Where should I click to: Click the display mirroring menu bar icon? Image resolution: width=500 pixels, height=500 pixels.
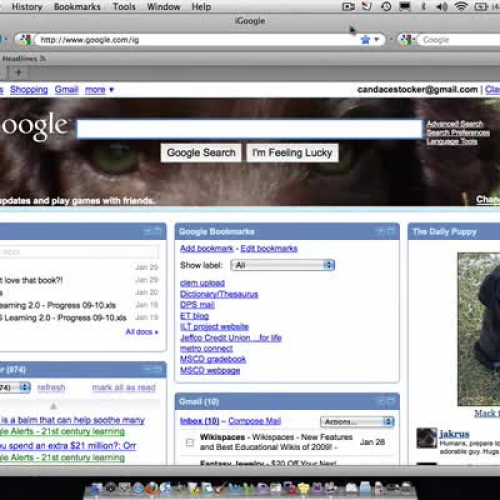click(x=405, y=7)
